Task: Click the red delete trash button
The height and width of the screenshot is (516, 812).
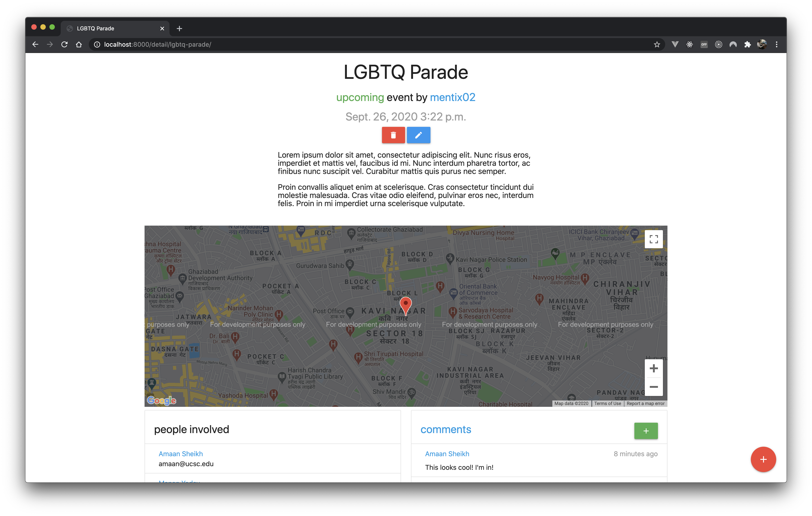Action: [x=393, y=135]
